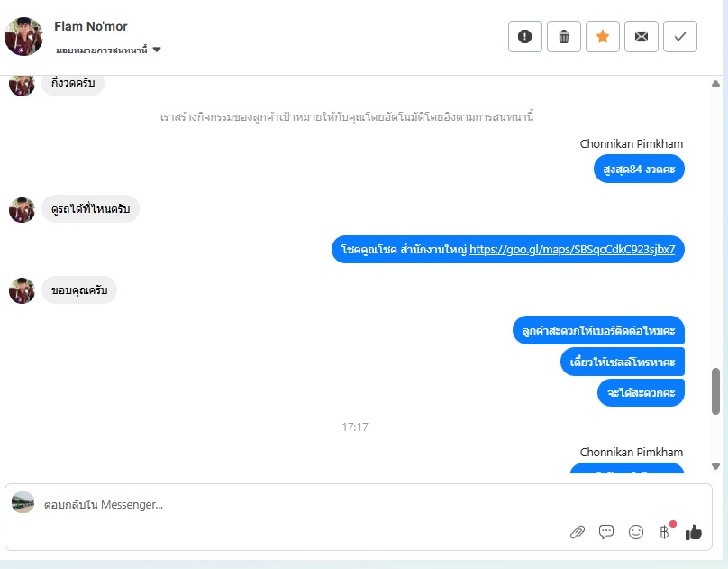Mark conversation unread with envelope icon
Image resolution: width=728 pixels, height=569 pixels.
[642, 36]
